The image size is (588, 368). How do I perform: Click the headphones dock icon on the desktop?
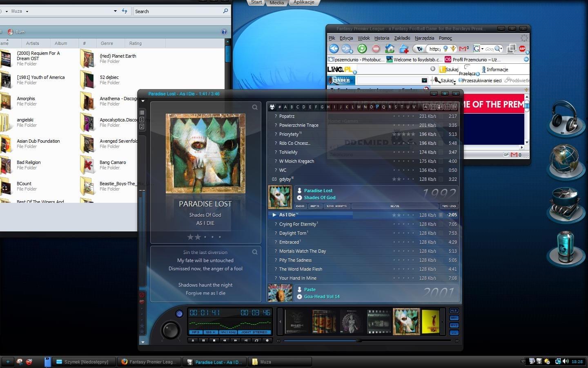[566, 119]
